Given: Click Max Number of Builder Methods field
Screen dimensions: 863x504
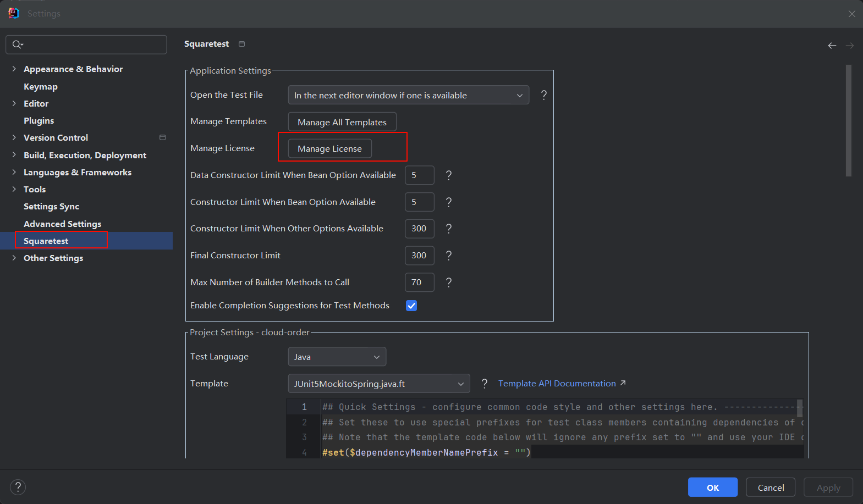Looking at the screenshot, I should (x=420, y=283).
